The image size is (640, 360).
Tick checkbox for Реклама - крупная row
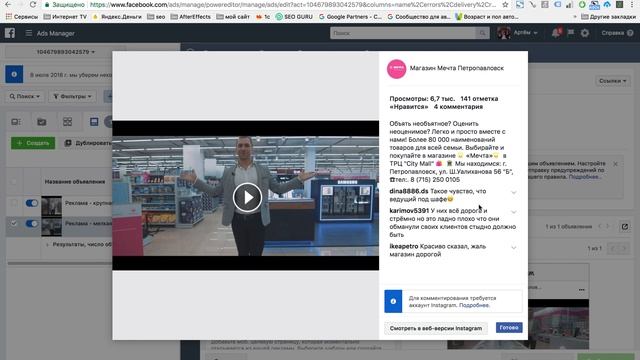pos(13,203)
